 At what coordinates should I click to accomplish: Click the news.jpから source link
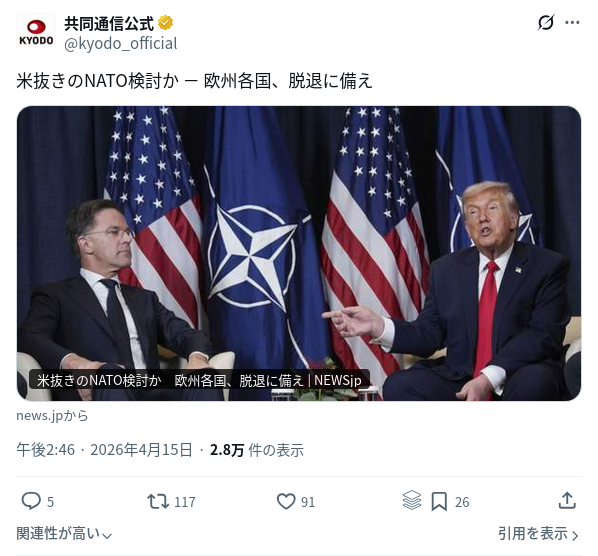[52, 415]
